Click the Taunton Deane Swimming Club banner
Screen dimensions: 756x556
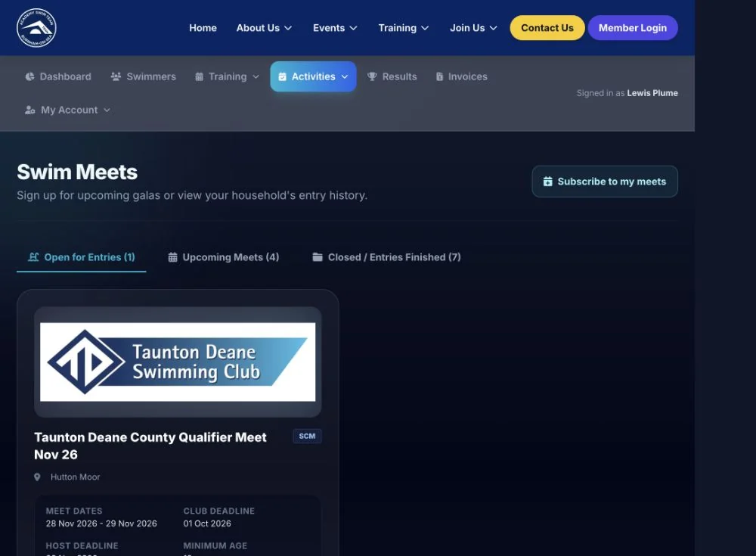click(x=178, y=362)
